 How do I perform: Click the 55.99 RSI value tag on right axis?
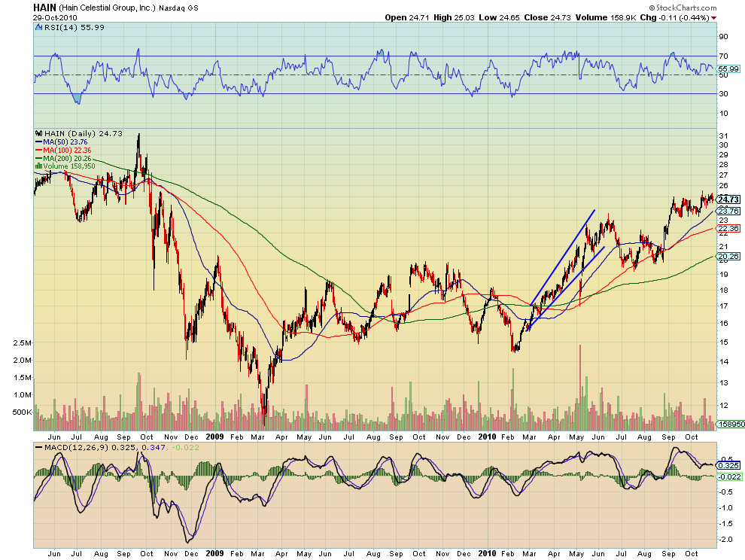point(728,69)
